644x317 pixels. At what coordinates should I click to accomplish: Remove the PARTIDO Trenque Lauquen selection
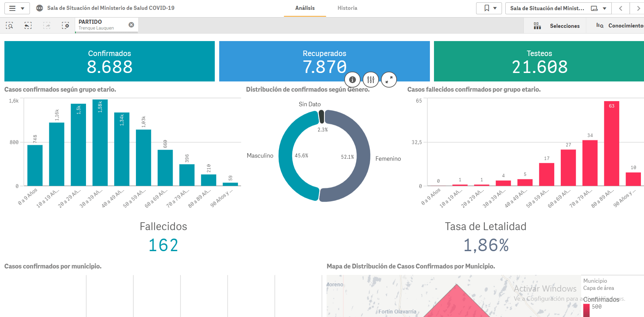(x=131, y=25)
